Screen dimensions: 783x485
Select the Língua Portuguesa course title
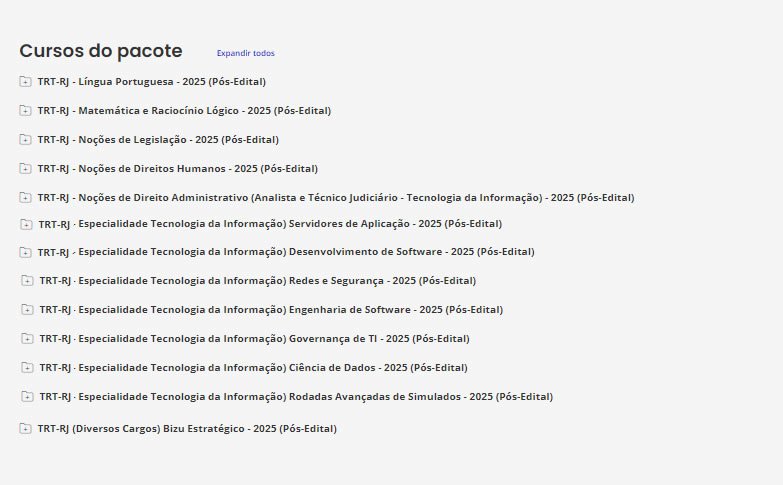point(151,82)
